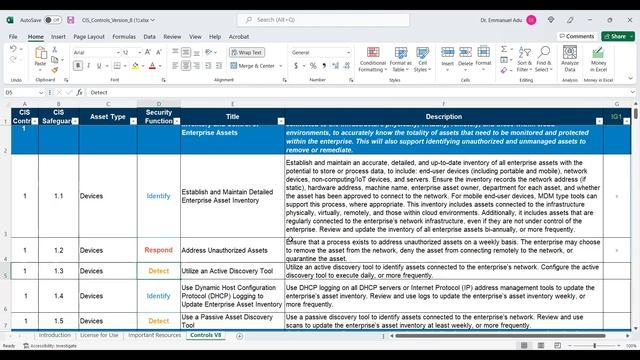Toggle the AutoSave switch
The height and width of the screenshot is (360, 640).
coord(53,20)
